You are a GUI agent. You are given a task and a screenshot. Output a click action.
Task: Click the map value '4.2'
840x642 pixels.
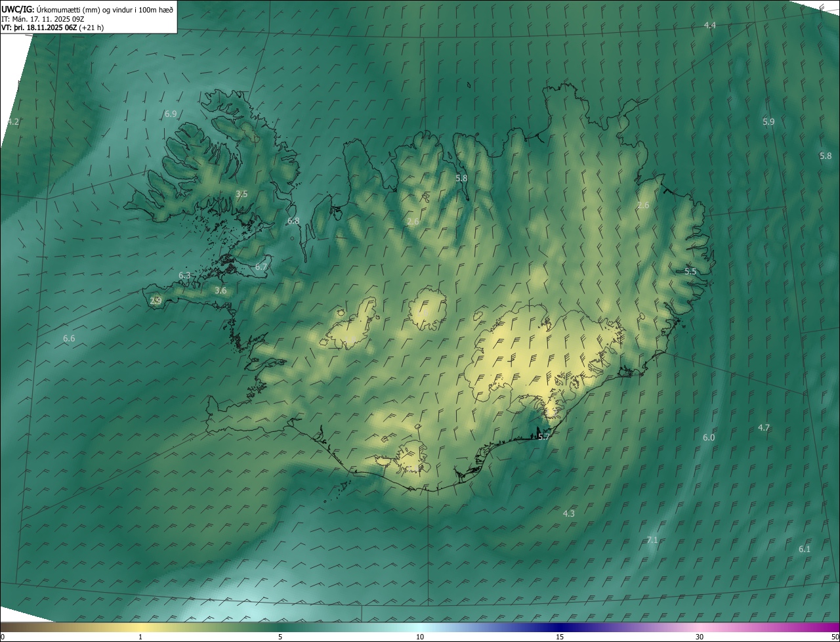(x=13, y=122)
